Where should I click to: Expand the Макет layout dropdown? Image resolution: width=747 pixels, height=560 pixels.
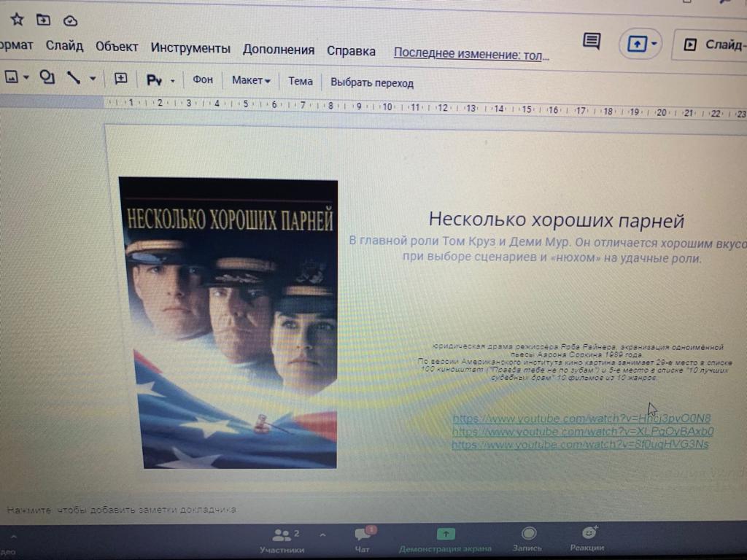[251, 81]
